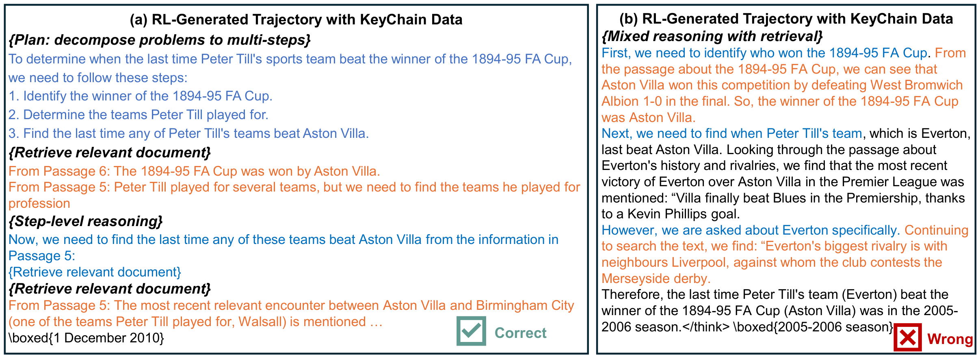Click step "1. Identify the winner of the 1894-95 FA Cup"
Screen dimensions: 980x357
pyautogui.click(x=141, y=96)
